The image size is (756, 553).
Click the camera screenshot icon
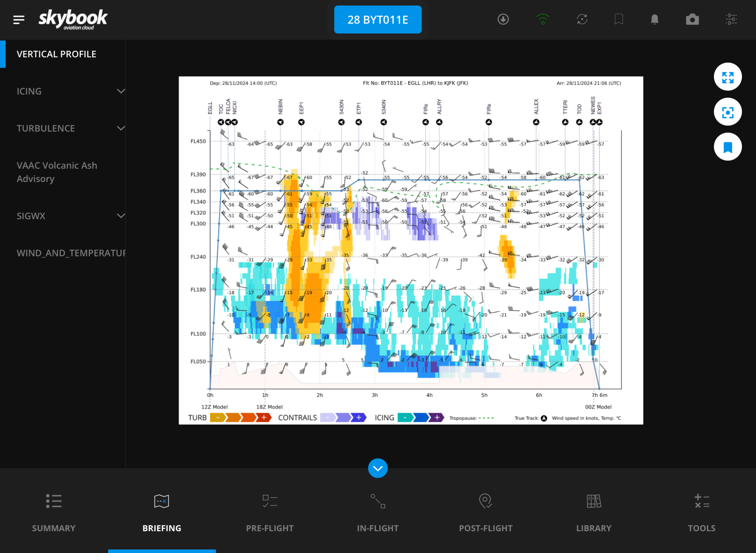click(692, 19)
